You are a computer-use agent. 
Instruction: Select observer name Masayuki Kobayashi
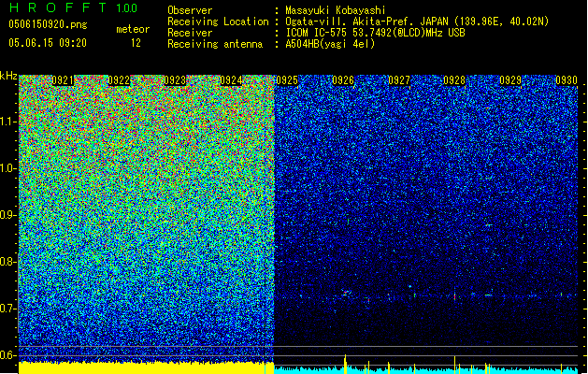click(336, 10)
